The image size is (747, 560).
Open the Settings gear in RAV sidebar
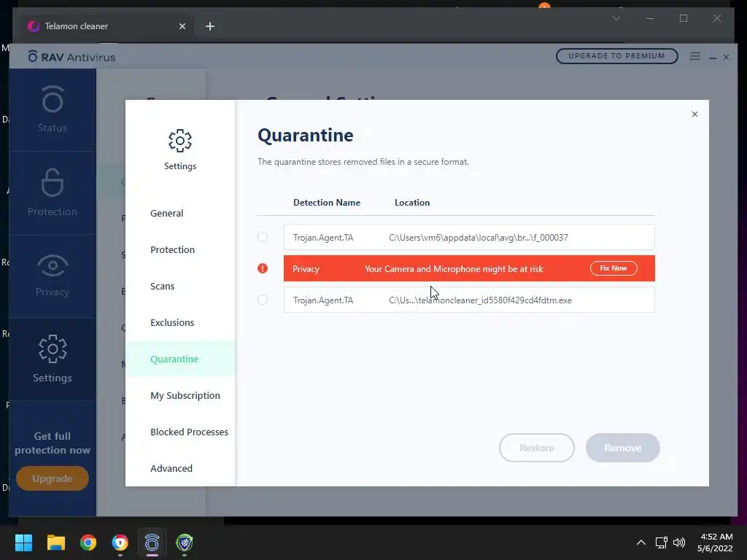[x=53, y=349]
